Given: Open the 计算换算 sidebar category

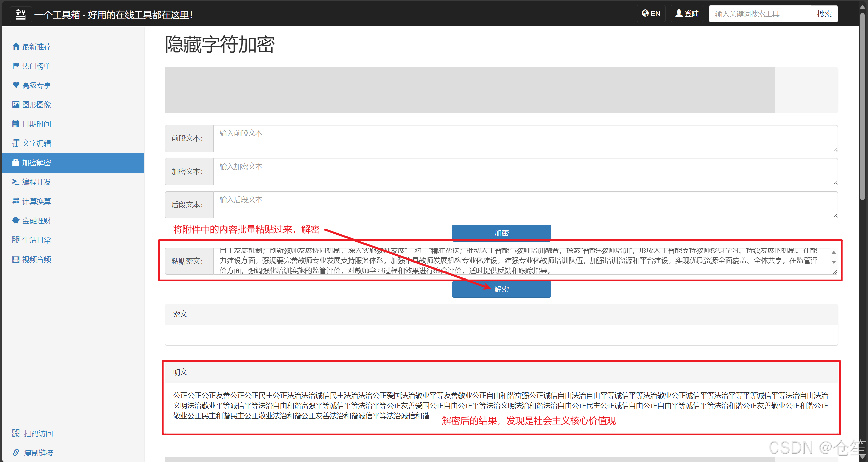Looking at the screenshot, I should click(36, 201).
